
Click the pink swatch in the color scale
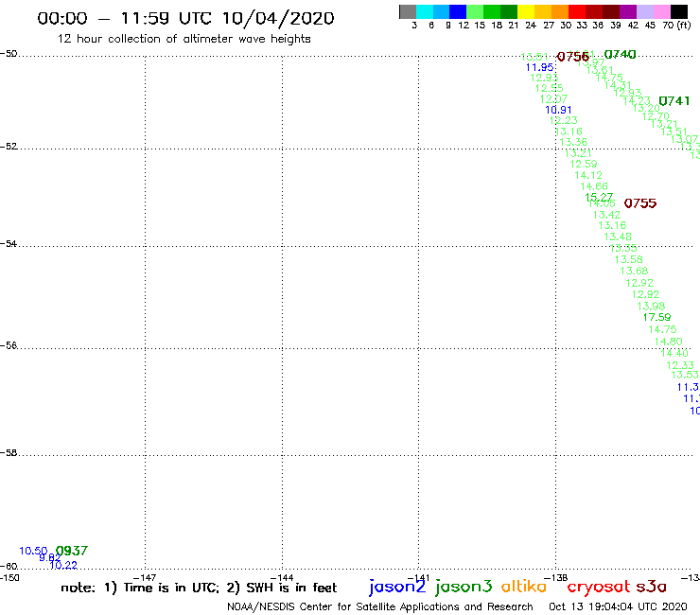pos(661,11)
